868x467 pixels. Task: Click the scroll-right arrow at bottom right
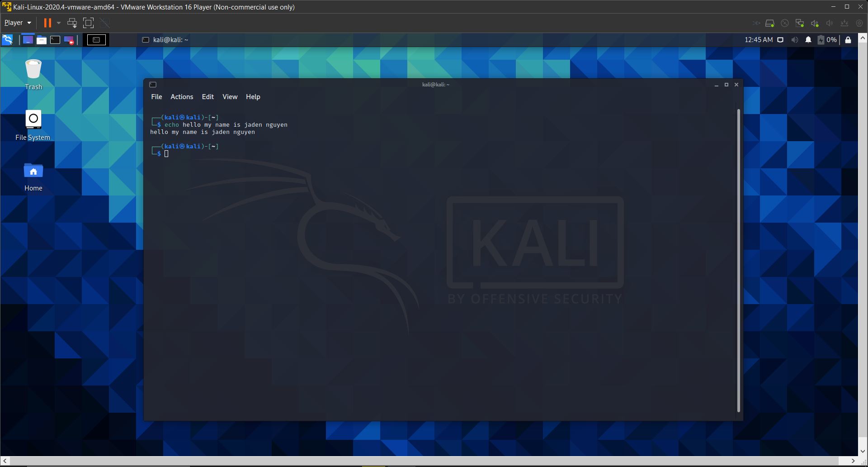tap(853, 461)
